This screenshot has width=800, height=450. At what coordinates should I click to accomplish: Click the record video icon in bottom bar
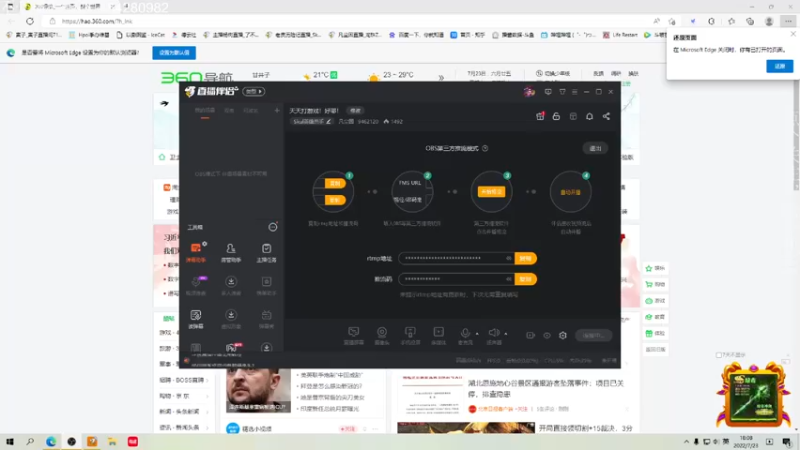pyautogui.click(x=531, y=335)
